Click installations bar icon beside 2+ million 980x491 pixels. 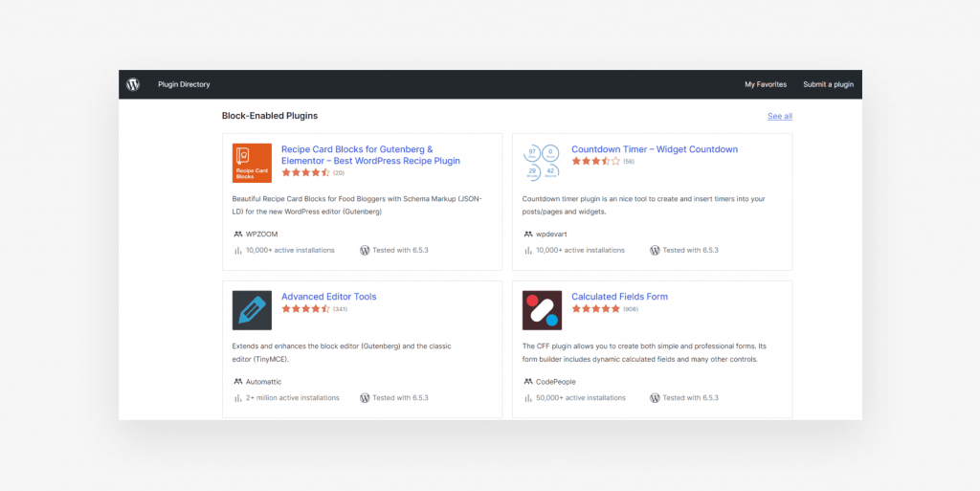(238, 397)
